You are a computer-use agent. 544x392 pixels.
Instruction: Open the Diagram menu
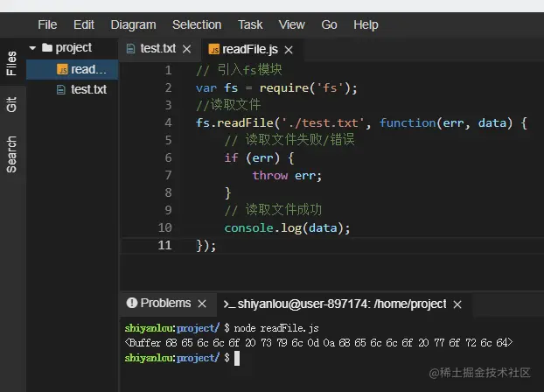(133, 25)
